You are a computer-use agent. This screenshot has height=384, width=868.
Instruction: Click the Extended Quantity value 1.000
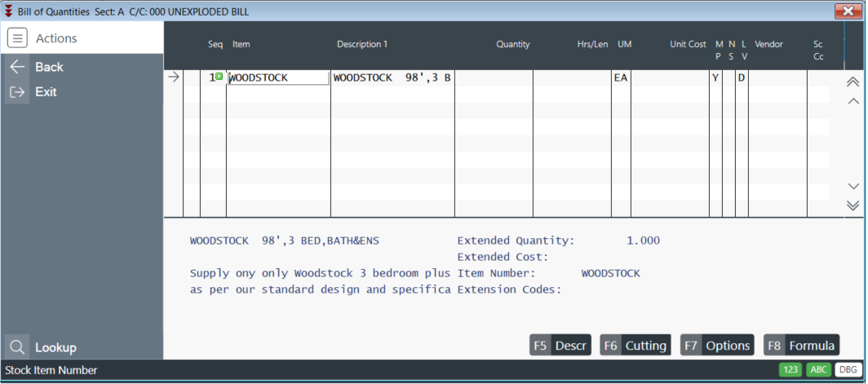tap(643, 241)
